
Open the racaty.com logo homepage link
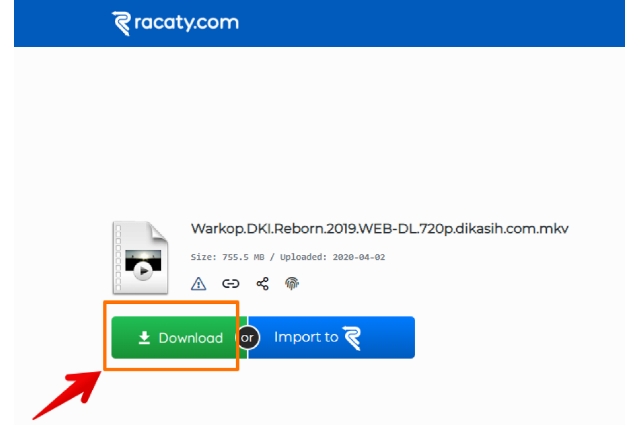tap(176, 23)
